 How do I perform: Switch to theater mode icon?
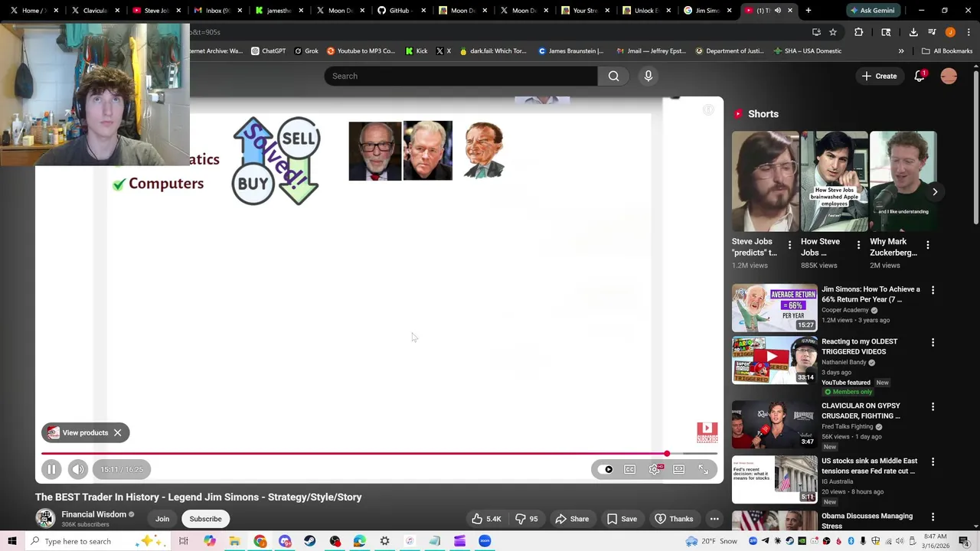678,469
